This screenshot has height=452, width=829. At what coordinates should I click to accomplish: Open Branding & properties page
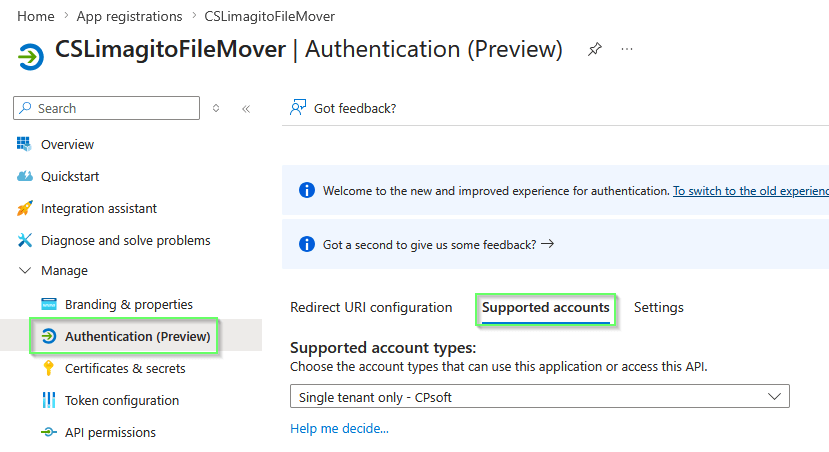[x=131, y=305]
